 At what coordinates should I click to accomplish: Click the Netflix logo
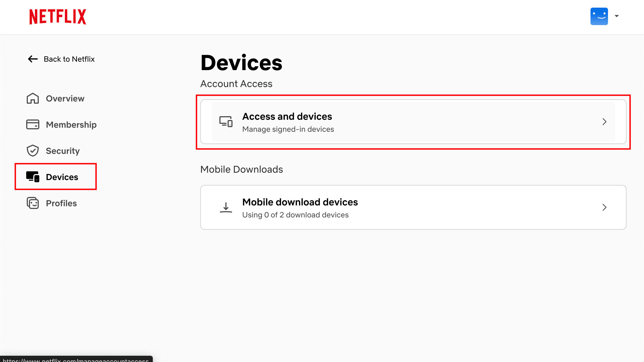[57, 16]
